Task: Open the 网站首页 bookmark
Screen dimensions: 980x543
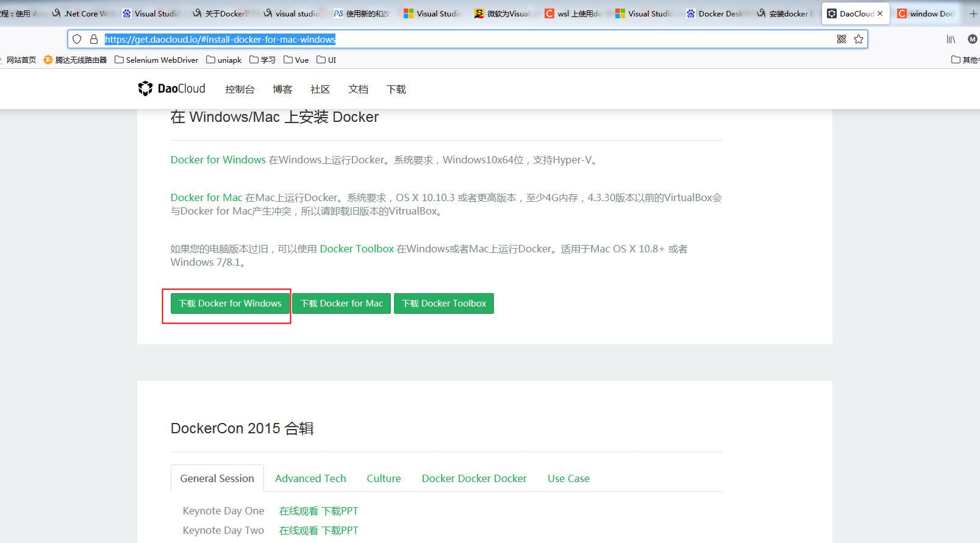Action: (18, 60)
